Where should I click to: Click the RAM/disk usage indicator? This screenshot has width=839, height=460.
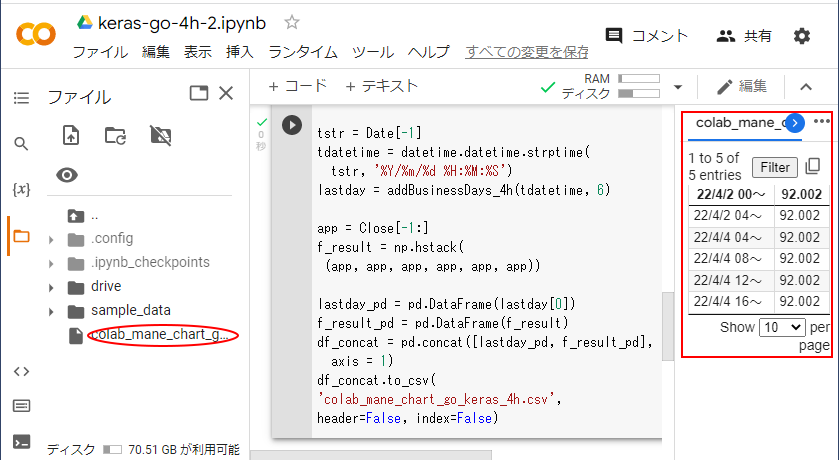(609, 86)
